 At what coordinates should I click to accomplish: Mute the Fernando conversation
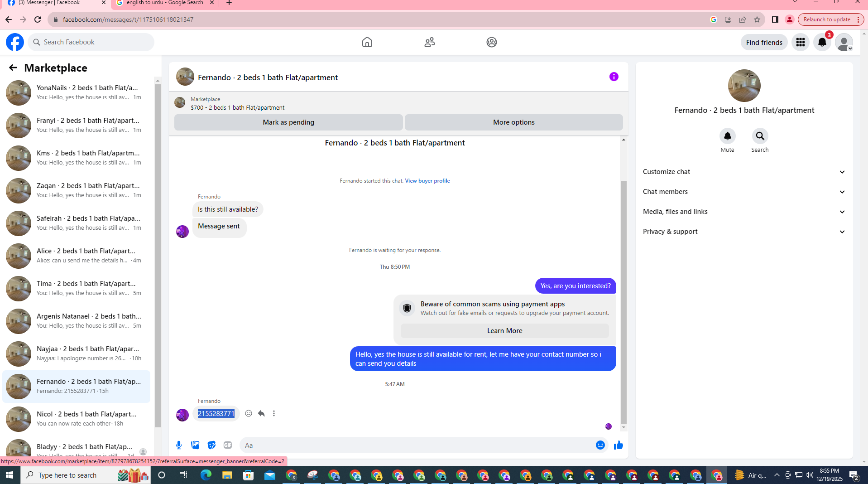(x=727, y=136)
